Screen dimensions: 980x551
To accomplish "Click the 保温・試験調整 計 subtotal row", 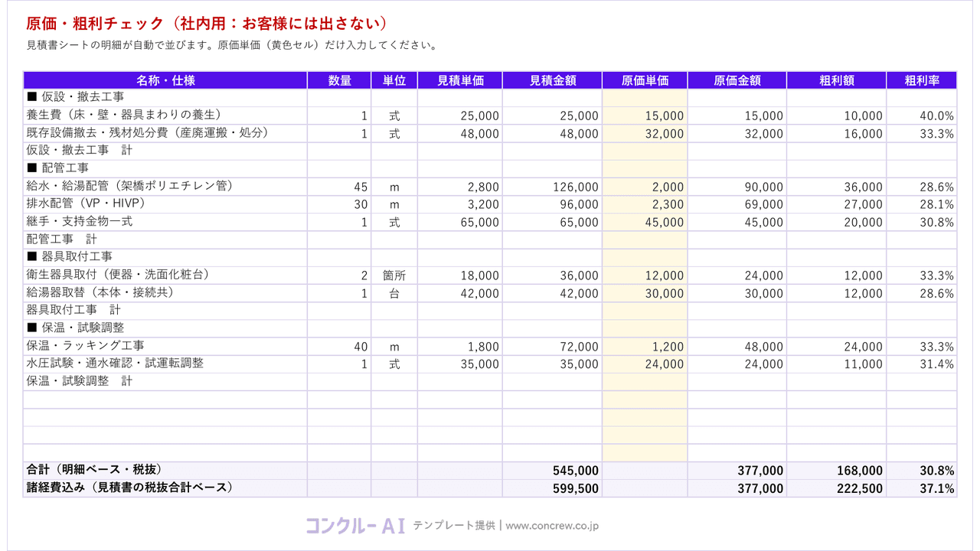I will coord(490,382).
